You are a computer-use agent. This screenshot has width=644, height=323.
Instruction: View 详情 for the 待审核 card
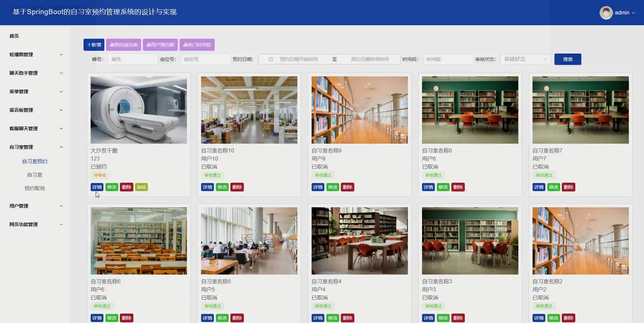tap(97, 187)
